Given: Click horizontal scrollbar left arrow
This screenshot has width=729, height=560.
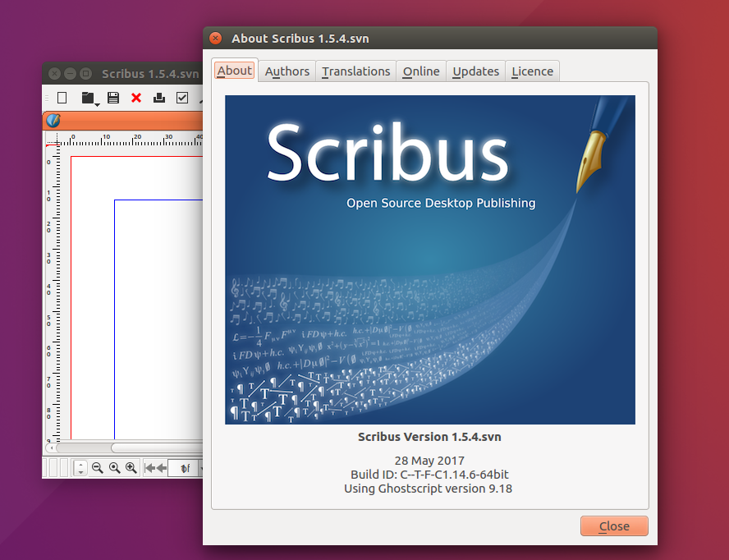Looking at the screenshot, I should [51, 448].
